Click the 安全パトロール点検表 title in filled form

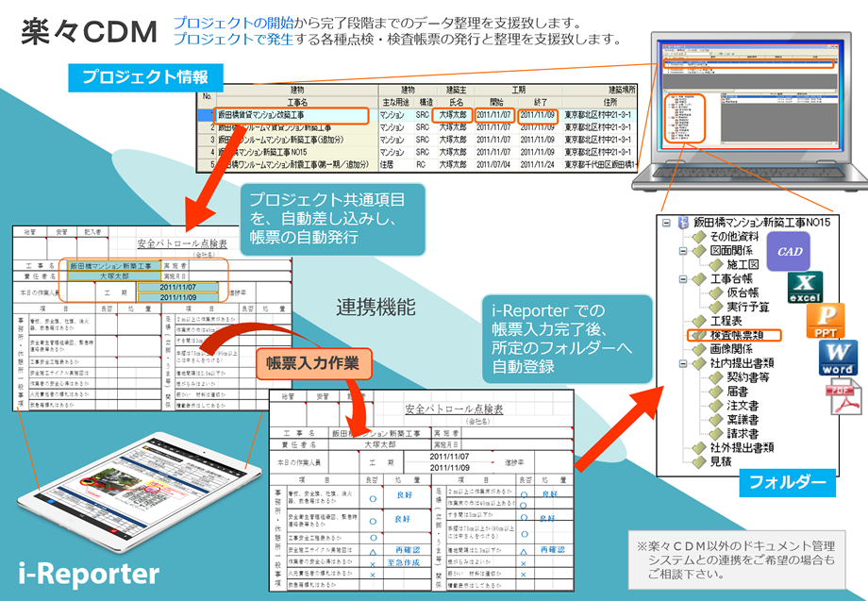pos(454,409)
